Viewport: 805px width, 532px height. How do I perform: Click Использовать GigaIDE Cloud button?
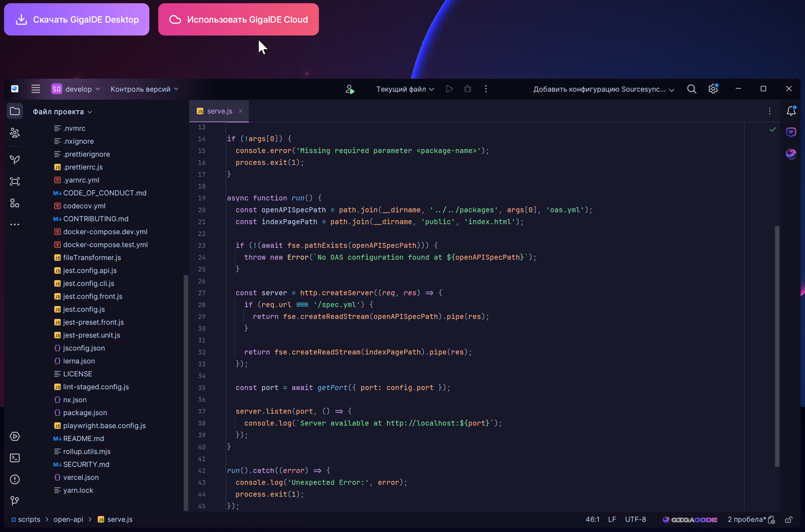238,19
